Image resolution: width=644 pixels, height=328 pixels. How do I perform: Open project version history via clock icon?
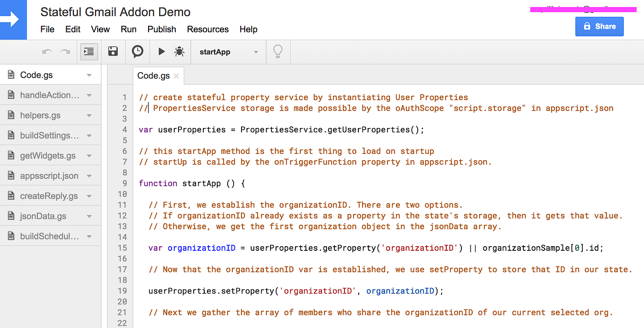click(137, 51)
